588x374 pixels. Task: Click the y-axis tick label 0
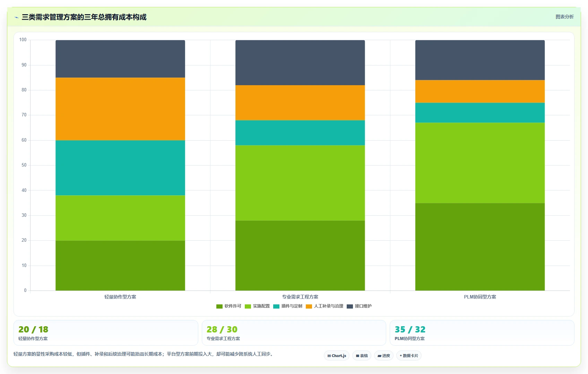pyautogui.click(x=25, y=291)
